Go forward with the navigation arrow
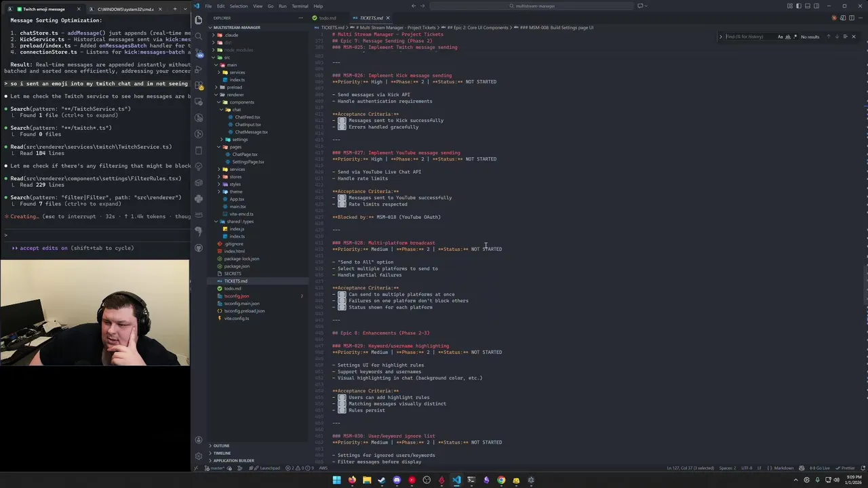 [423, 6]
